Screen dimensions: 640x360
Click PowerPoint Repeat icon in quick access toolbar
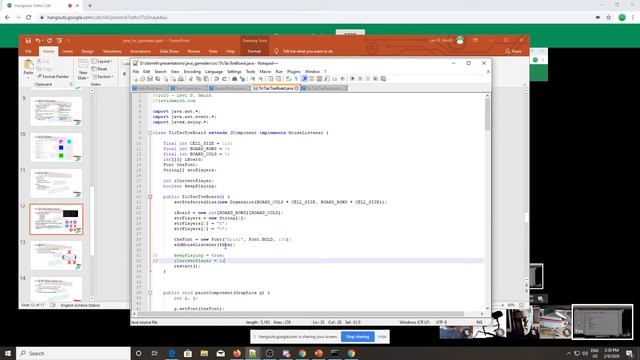49,40
